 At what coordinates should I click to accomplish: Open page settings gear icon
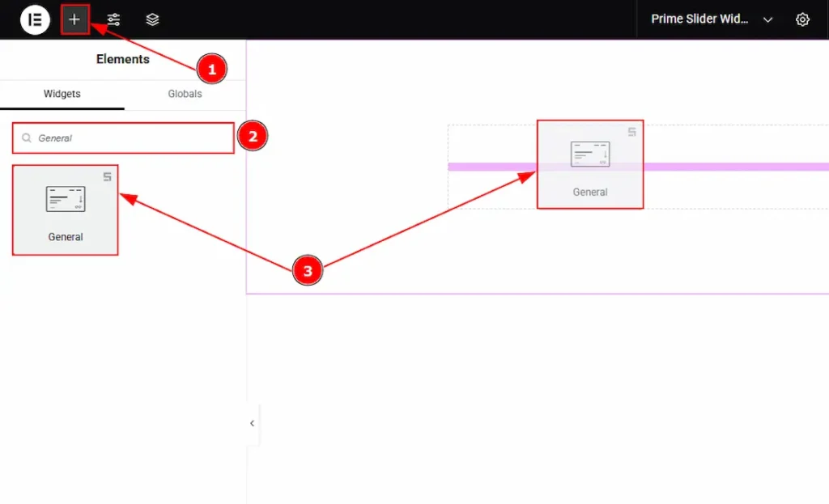pyautogui.click(x=802, y=19)
